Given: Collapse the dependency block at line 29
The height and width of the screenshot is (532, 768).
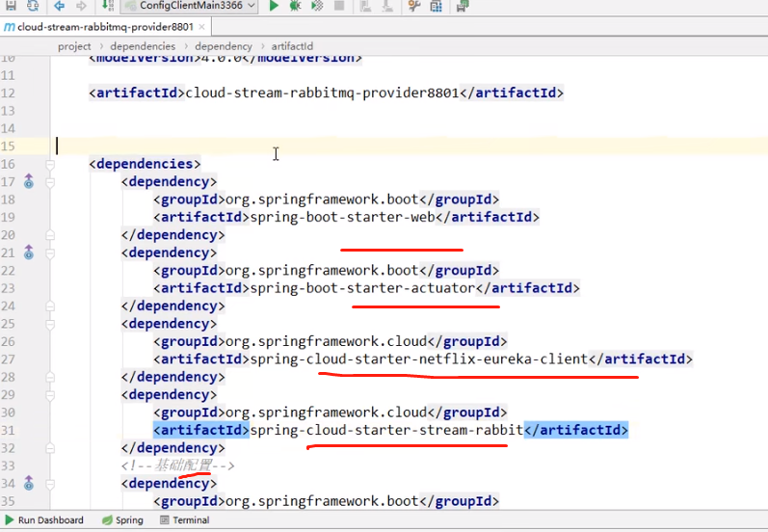Looking at the screenshot, I should (x=50, y=395).
